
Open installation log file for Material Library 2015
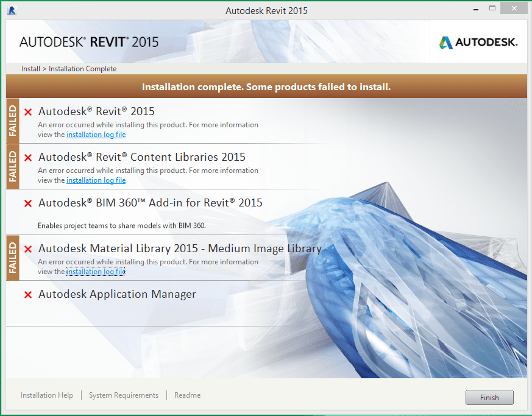click(x=96, y=272)
